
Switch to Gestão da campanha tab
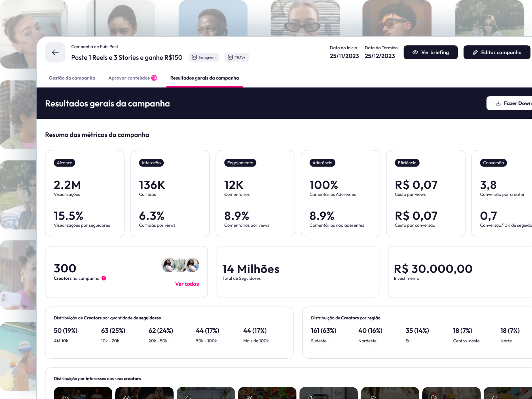point(72,78)
